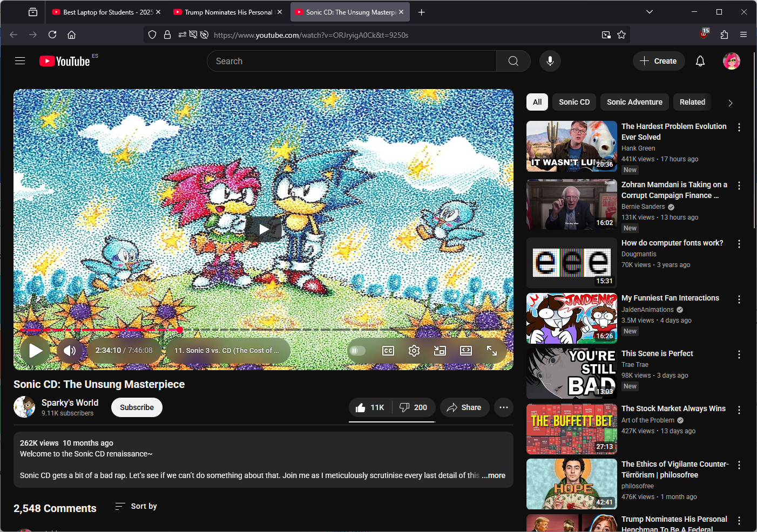Go to YouTube home via logo
Screen dimensions: 757x532
coord(64,61)
